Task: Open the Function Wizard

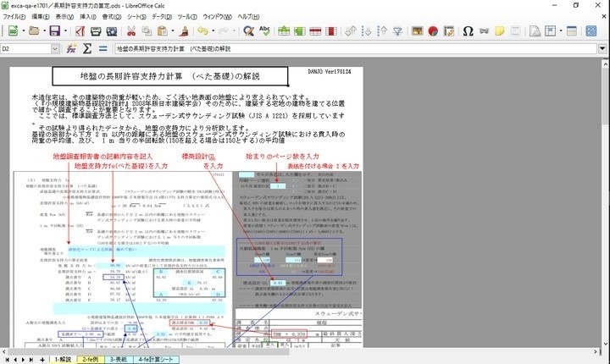Action: click(71, 48)
